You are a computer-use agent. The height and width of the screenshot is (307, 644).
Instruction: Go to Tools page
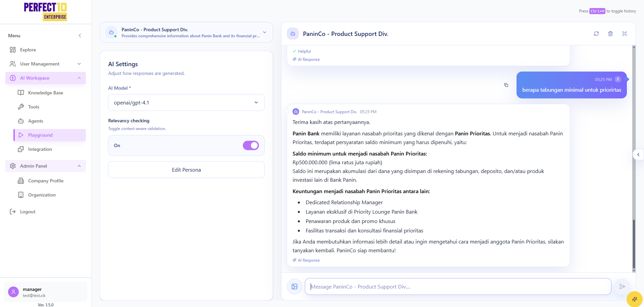coord(50,107)
